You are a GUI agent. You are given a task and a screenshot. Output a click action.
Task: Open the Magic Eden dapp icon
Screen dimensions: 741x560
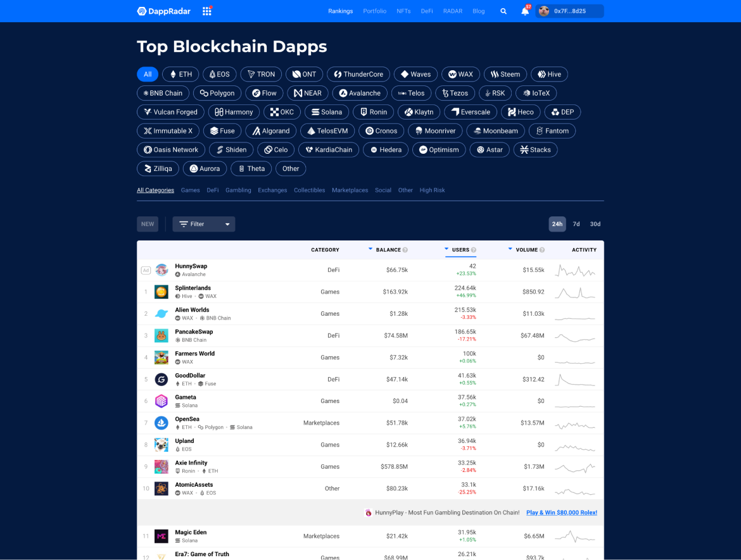(x=161, y=536)
